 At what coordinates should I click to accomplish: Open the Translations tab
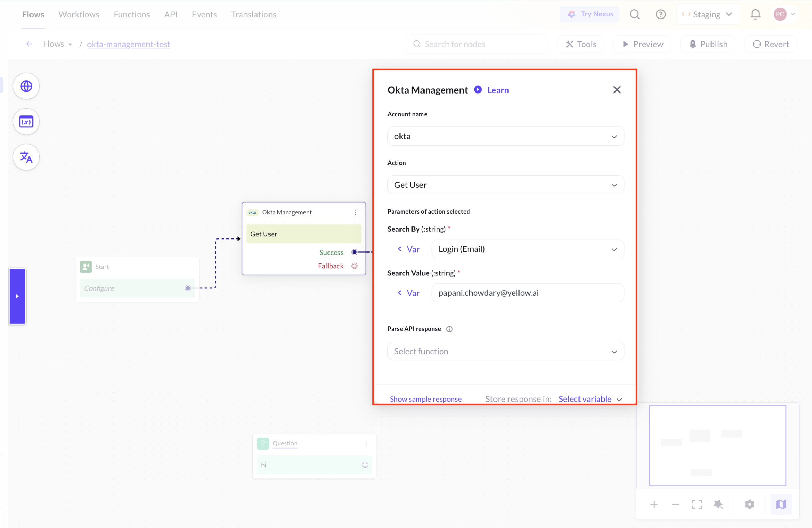coord(254,14)
